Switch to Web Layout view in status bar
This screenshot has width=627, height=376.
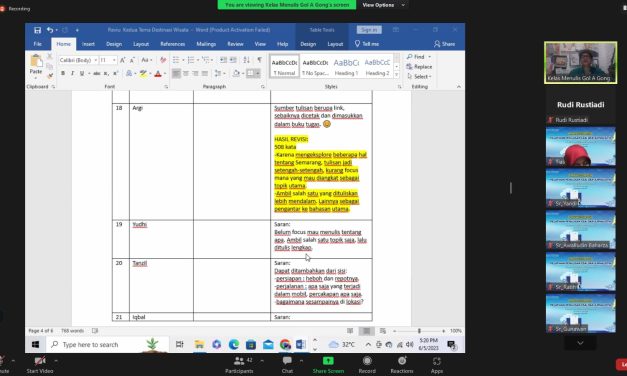click(x=383, y=331)
